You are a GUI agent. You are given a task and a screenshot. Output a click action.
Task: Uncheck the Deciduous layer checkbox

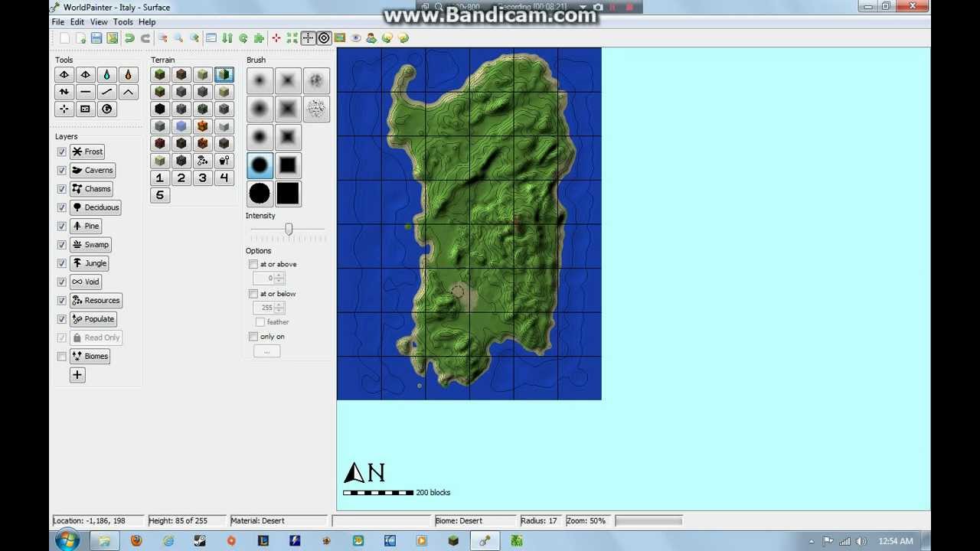[62, 207]
